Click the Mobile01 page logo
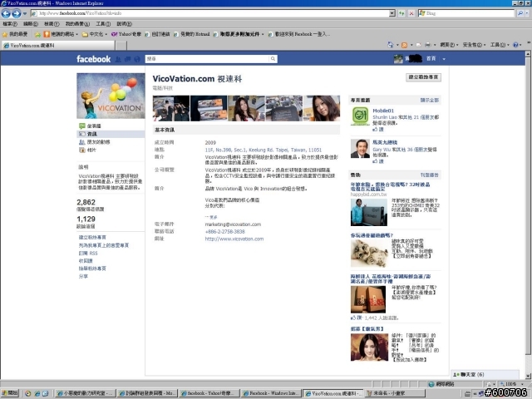This screenshot has height=399, width=532. [360, 116]
